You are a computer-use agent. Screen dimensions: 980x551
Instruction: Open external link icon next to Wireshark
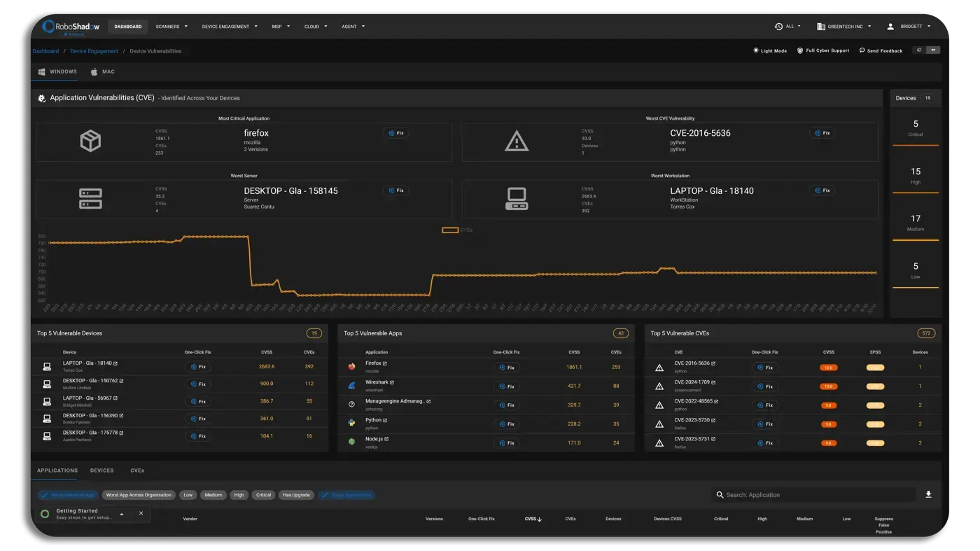click(392, 382)
